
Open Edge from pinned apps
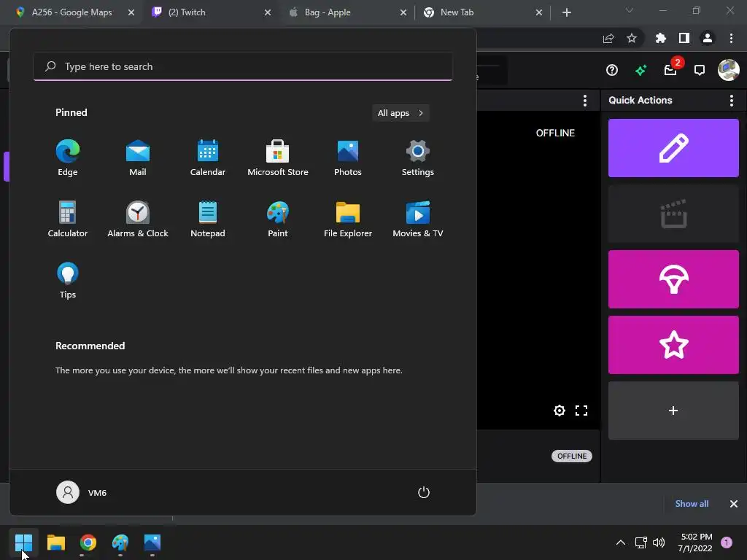[68, 158]
